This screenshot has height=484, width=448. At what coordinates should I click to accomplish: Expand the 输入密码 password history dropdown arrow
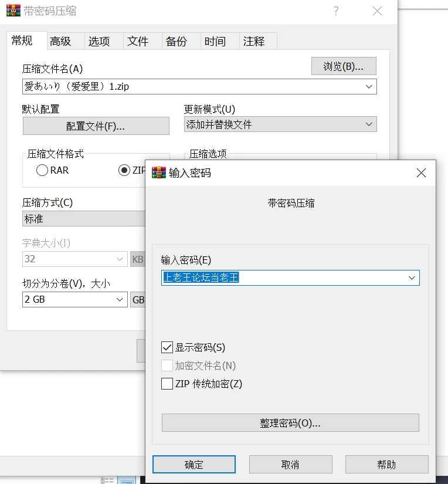click(412, 278)
